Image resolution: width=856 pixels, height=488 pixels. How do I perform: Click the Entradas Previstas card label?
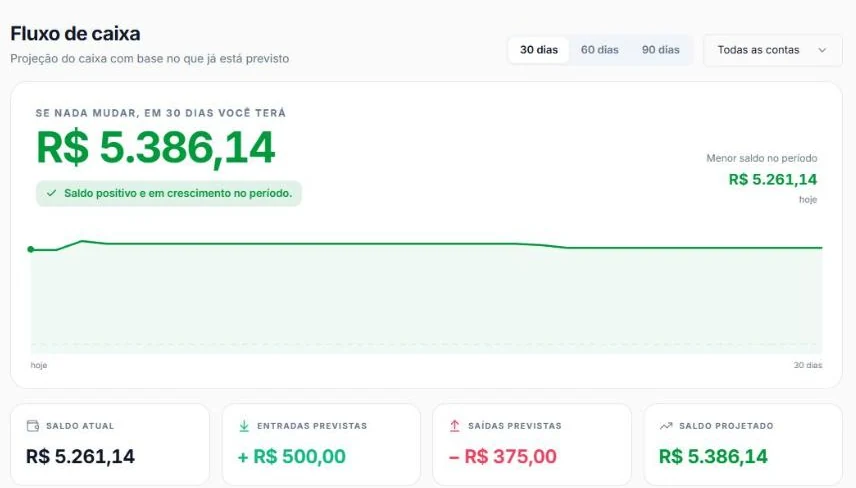click(312, 426)
